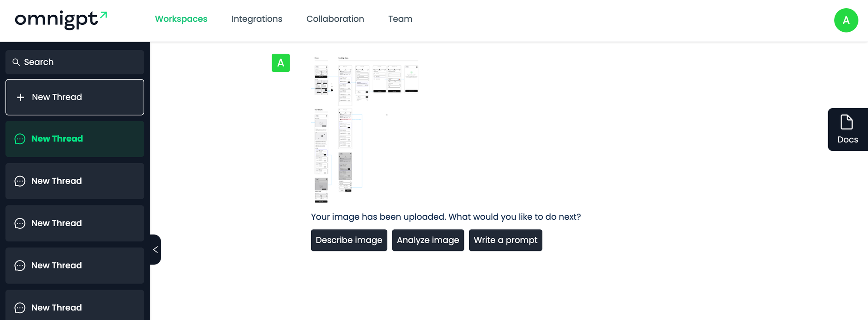Image resolution: width=868 pixels, height=320 pixels.
Task: Open the Team tab
Action: (x=400, y=19)
